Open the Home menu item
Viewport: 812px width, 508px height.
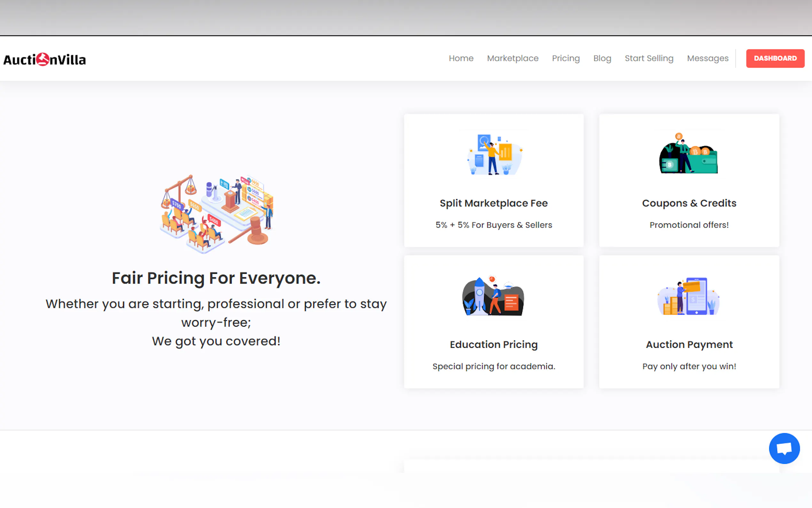tap(461, 59)
